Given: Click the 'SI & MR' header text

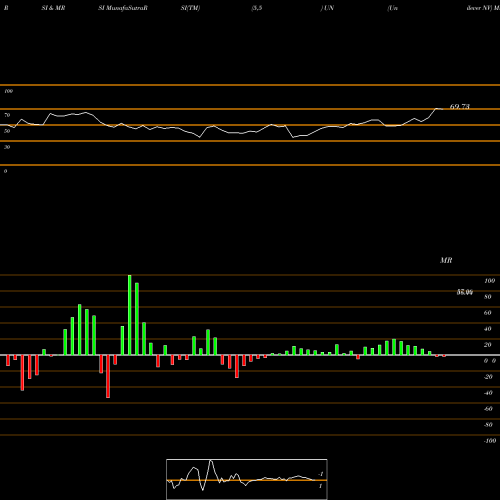Looking at the screenshot, I should (x=53, y=8).
